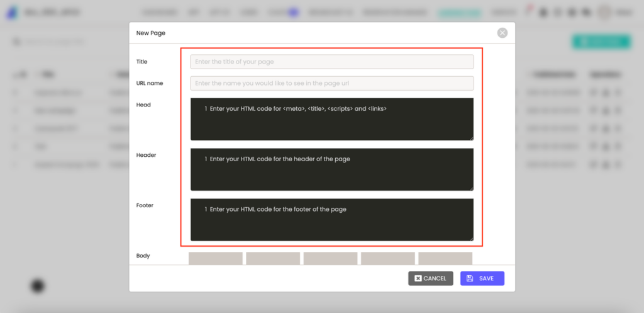Choose the last Body template thumbnail

pyautogui.click(x=445, y=258)
